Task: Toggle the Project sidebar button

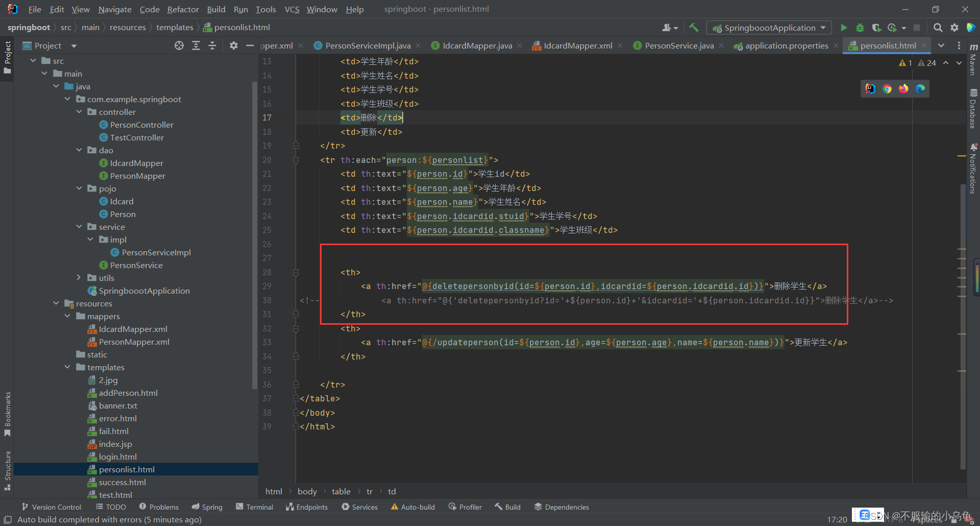Action: (7, 57)
